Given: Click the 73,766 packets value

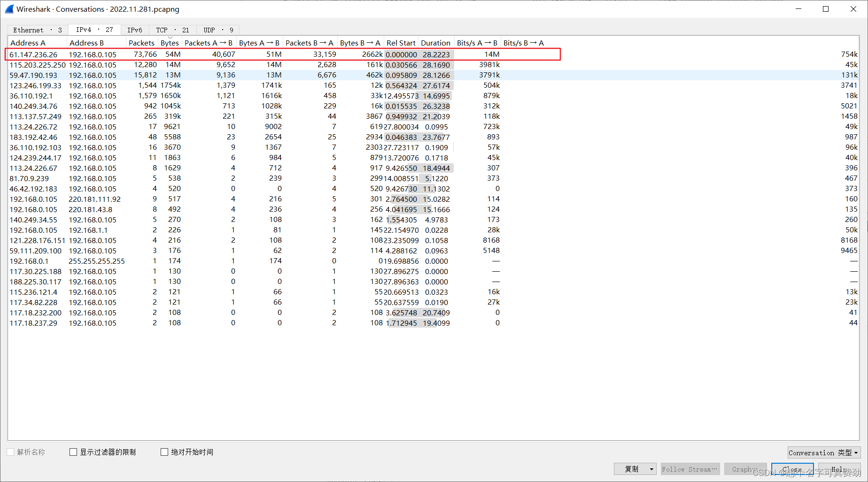Looking at the screenshot, I should (146, 54).
